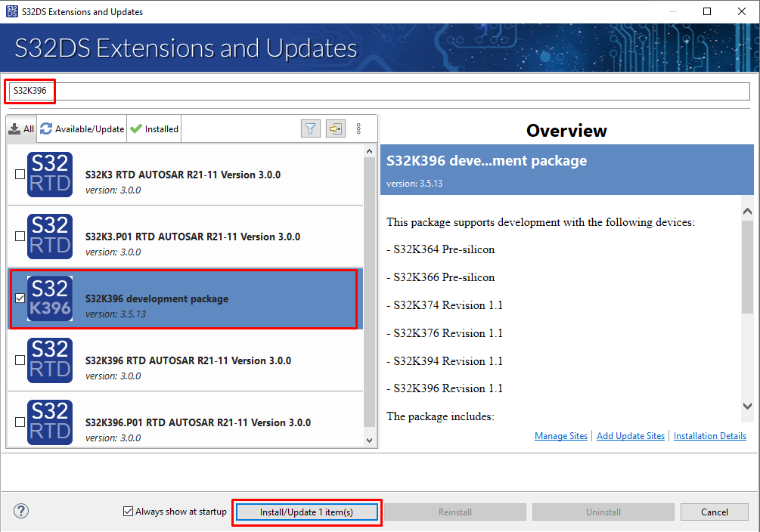Toggle Always show at startup checkbox
Viewport: 760px width, 532px height.
coord(128,511)
